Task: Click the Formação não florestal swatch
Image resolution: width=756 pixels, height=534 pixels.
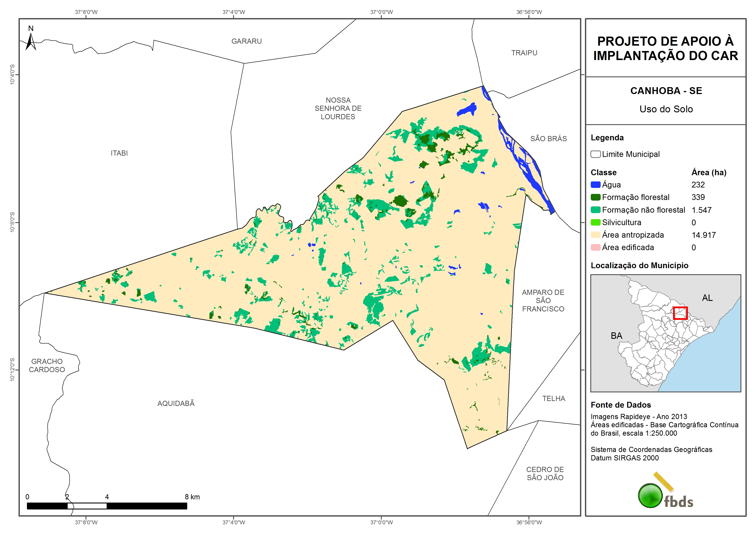Action: click(595, 210)
